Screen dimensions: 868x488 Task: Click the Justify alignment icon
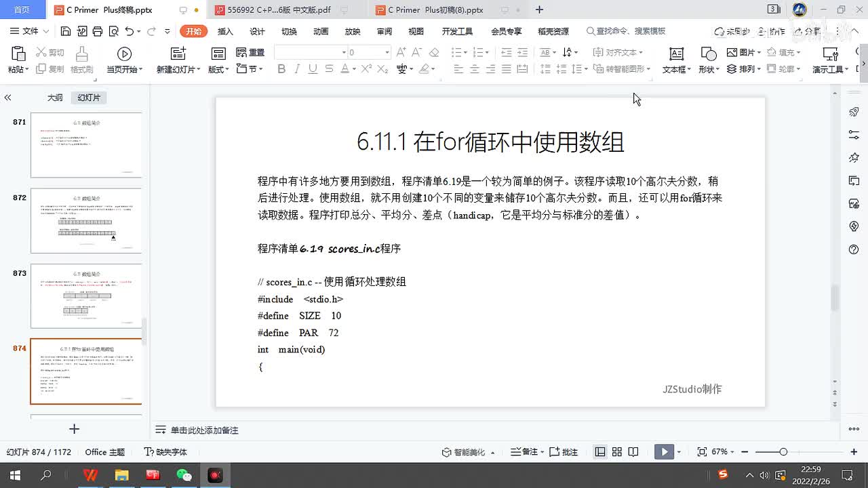506,69
